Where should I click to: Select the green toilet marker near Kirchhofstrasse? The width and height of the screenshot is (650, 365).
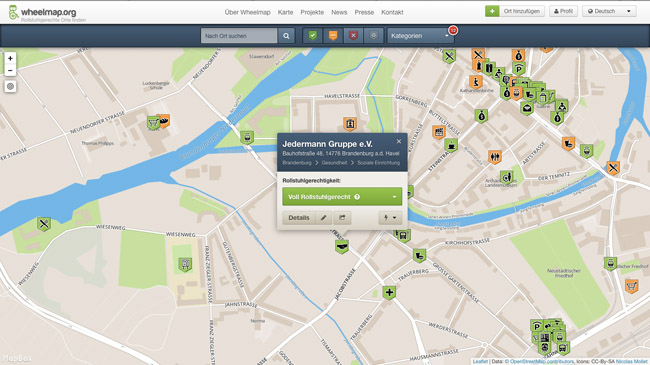419,256
